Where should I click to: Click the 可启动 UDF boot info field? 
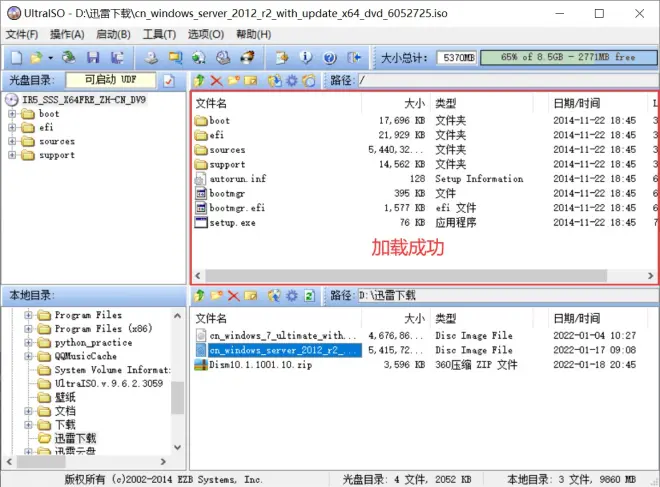click(111, 80)
